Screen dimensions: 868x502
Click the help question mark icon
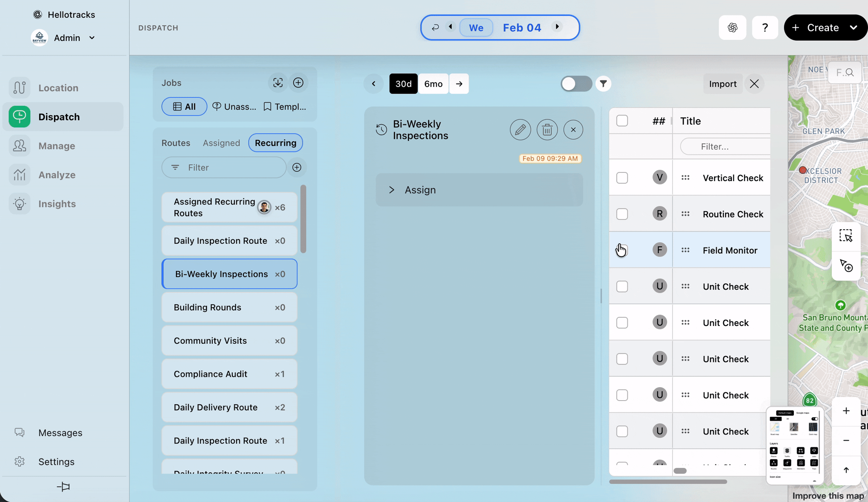click(765, 28)
